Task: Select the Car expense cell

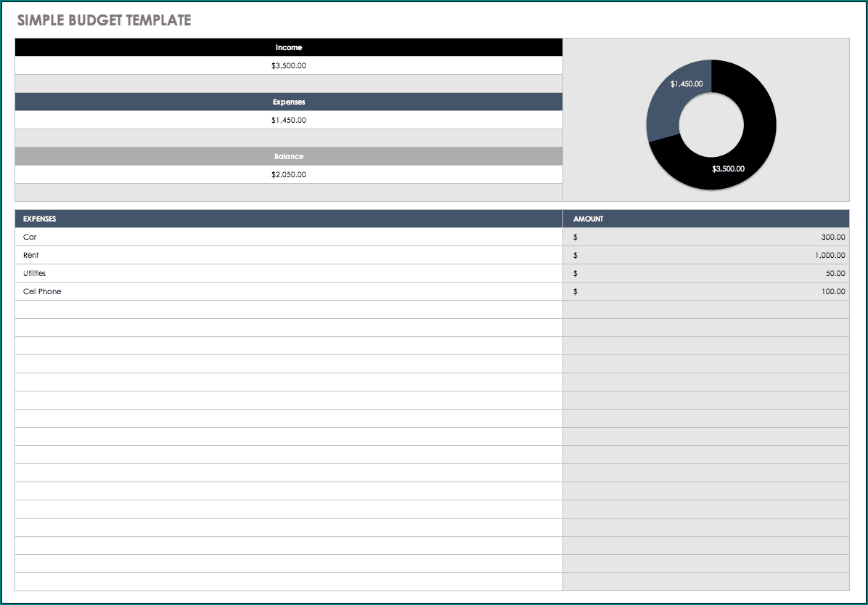Action: pos(288,237)
